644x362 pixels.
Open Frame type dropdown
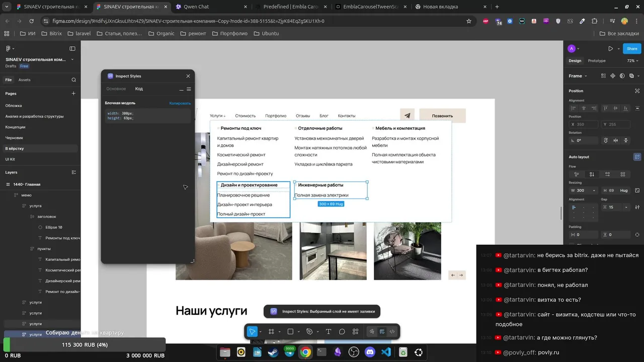coord(578,76)
